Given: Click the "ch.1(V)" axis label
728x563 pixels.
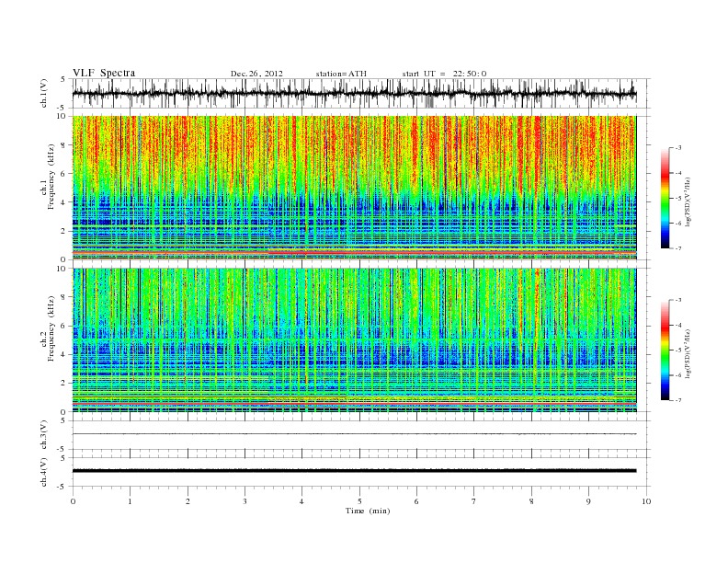Looking at the screenshot, I should pos(44,93).
